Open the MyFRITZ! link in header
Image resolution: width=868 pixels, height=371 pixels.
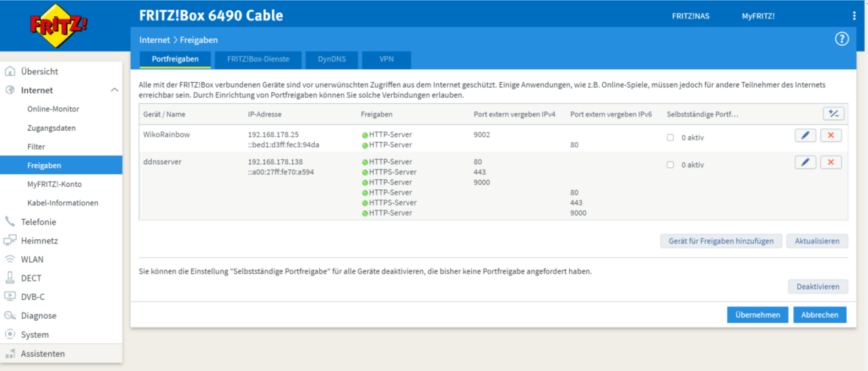757,16
